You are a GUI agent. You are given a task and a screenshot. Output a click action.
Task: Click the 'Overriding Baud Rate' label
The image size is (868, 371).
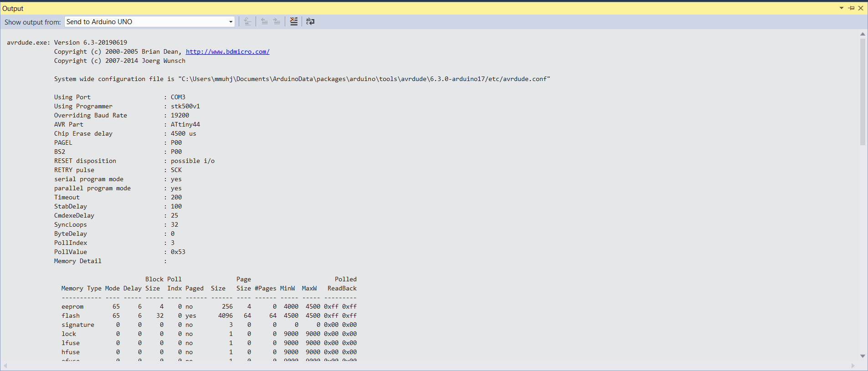[91, 115]
